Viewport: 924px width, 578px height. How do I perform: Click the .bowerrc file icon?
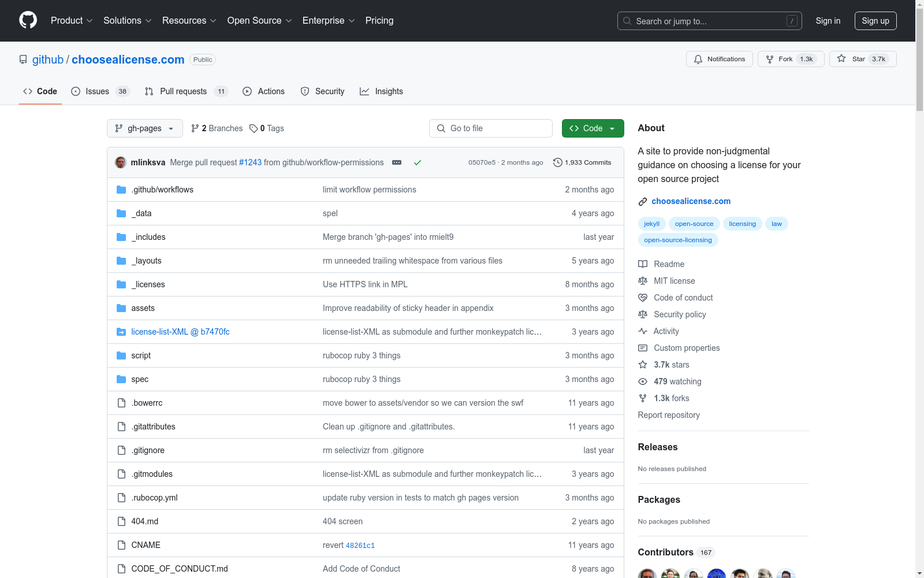pos(121,403)
